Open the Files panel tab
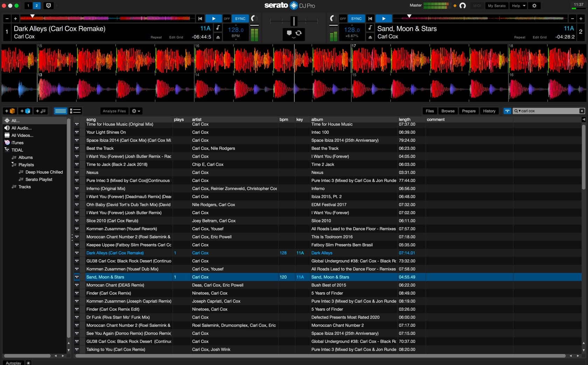 point(429,111)
